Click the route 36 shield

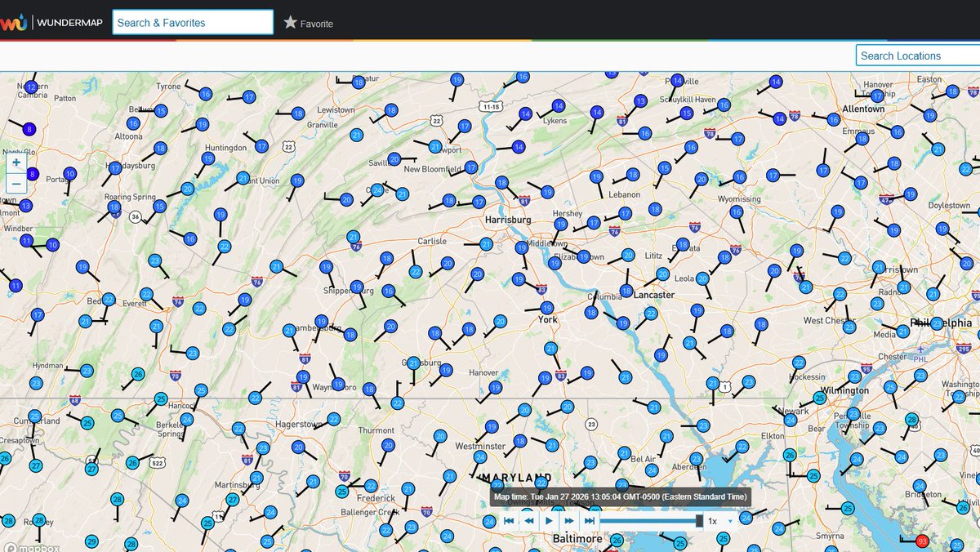click(136, 216)
